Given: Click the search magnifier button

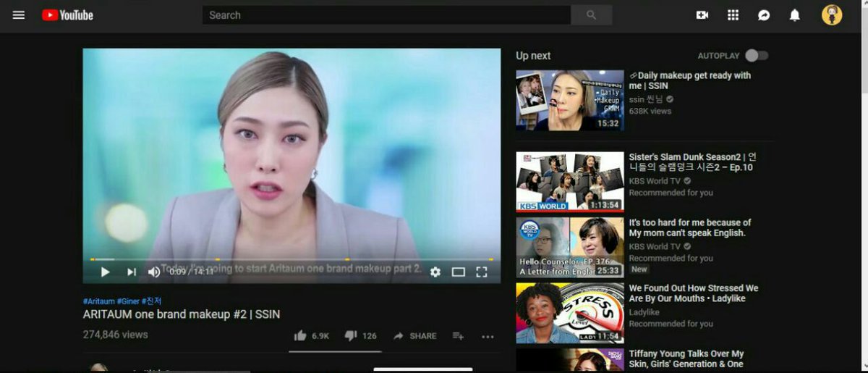Looking at the screenshot, I should (591, 15).
